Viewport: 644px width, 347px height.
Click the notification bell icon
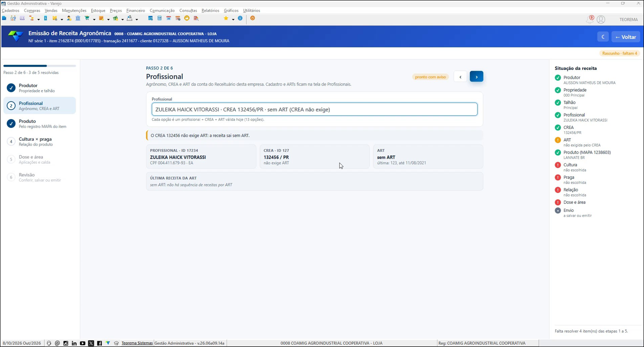590,19
